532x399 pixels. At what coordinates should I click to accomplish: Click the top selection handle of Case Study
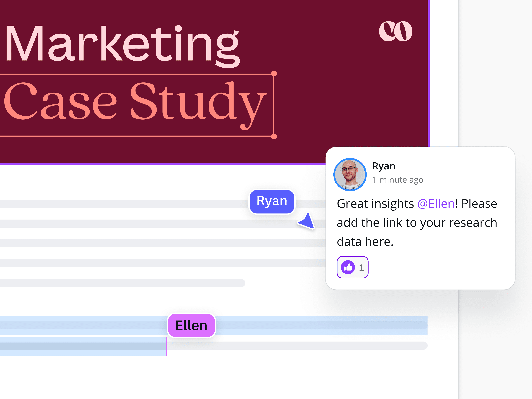coord(274,73)
